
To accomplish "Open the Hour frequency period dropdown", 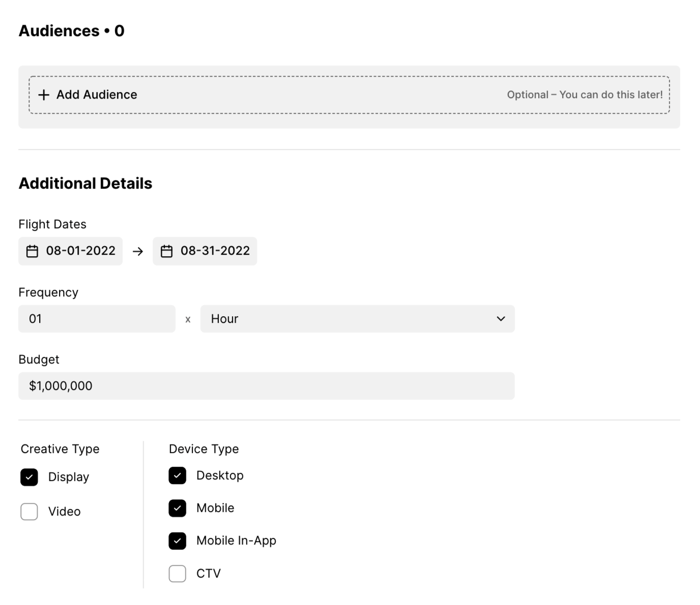I will coord(358,319).
